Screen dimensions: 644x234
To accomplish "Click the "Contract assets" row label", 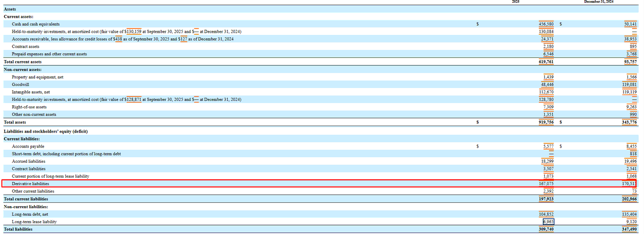I will coord(25,47).
